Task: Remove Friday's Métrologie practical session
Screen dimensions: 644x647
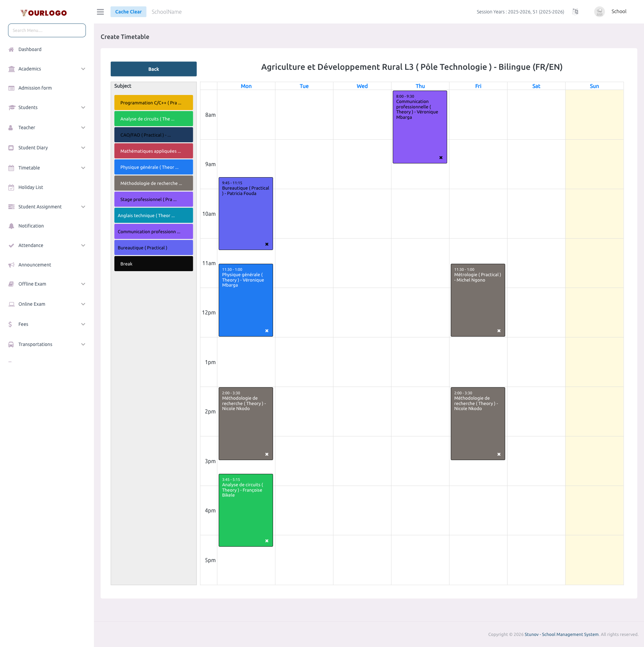Action: [499, 331]
